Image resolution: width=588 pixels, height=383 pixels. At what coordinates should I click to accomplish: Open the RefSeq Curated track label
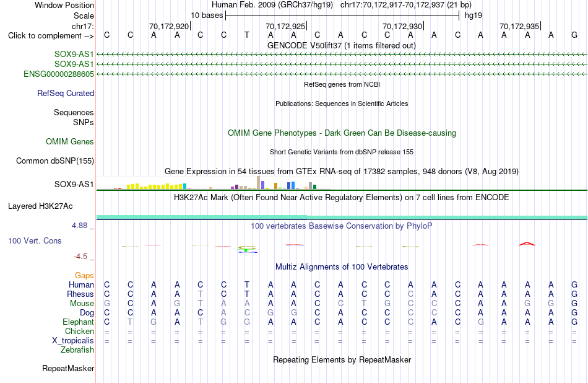coord(65,93)
